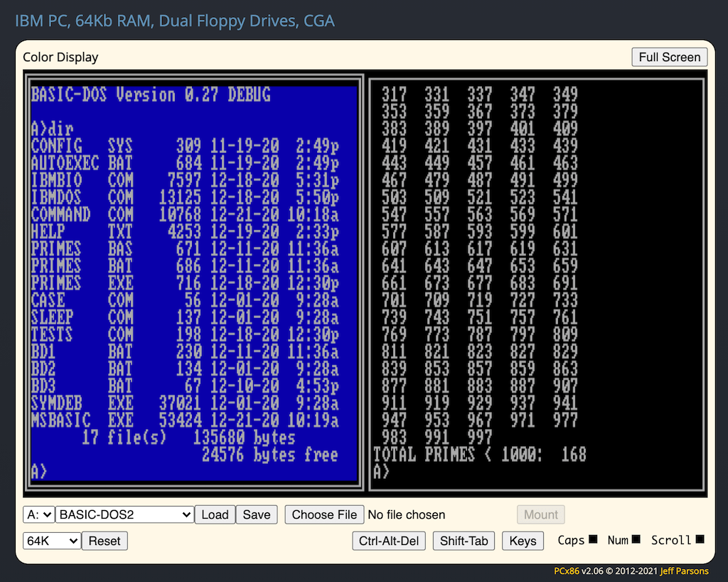Click the Color Display label
Screen dimensions: 728x582
pos(60,57)
